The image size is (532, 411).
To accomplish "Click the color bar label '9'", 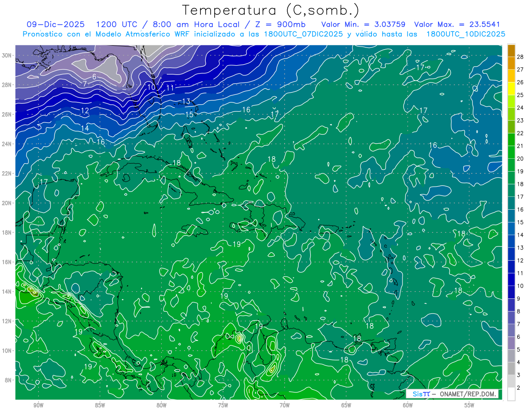I will click(519, 299).
